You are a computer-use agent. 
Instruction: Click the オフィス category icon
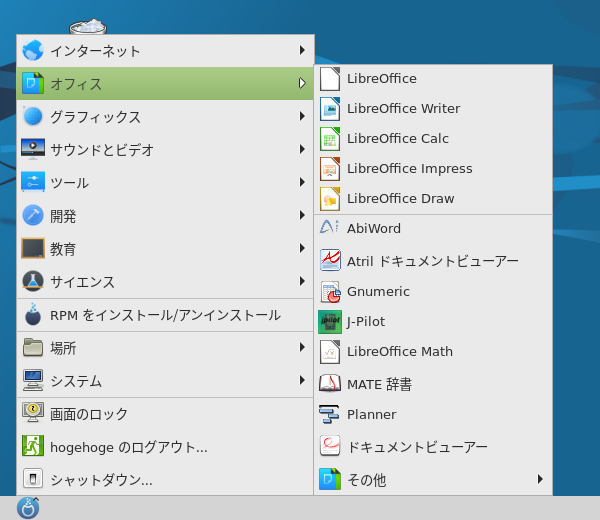(x=33, y=83)
